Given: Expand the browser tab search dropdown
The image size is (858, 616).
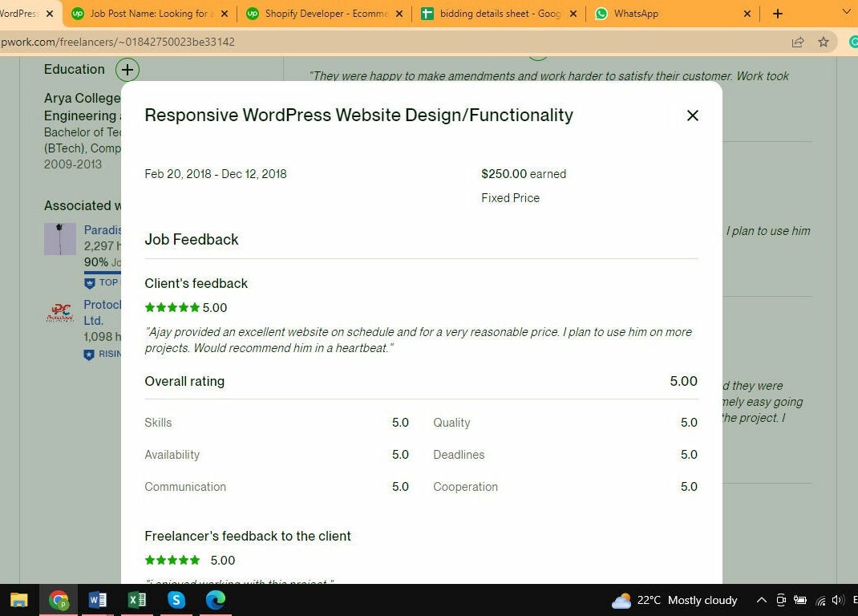Looking at the screenshot, I should click(x=846, y=13).
